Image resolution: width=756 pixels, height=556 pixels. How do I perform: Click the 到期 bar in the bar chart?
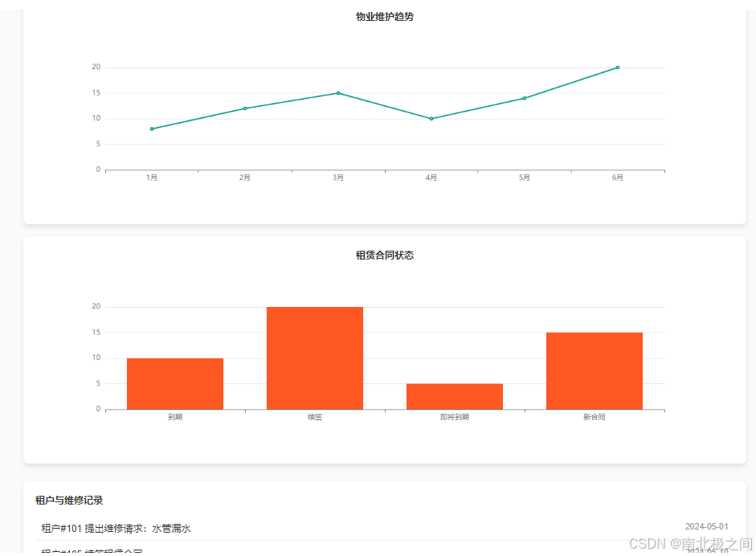[x=175, y=384]
